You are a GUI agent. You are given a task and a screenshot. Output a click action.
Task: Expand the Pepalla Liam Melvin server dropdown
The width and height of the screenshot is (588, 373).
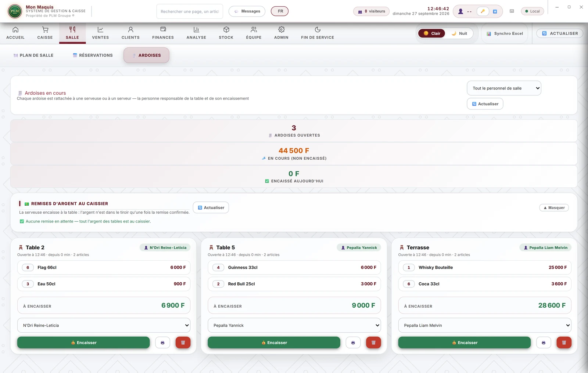pyautogui.click(x=485, y=325)
